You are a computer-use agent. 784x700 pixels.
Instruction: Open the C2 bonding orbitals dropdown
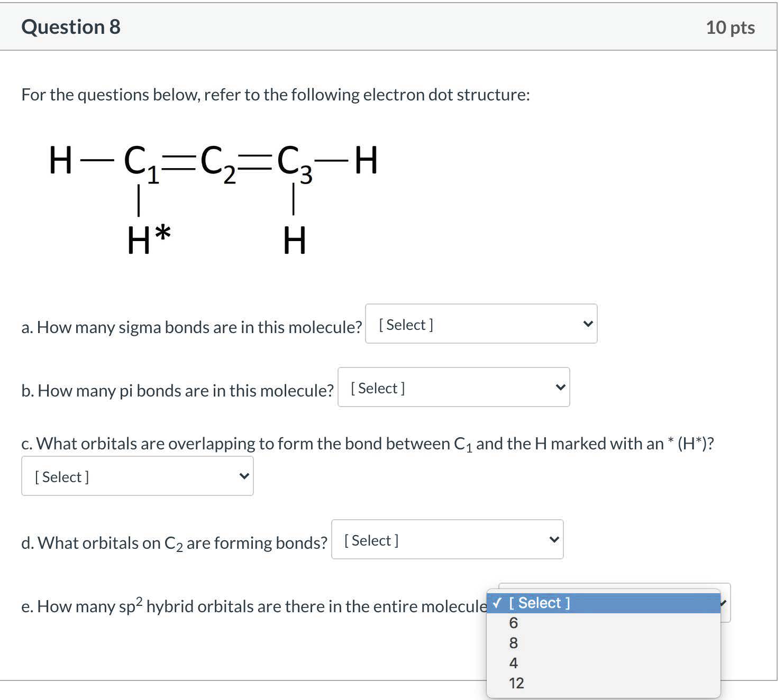click(x=447, y=540)
